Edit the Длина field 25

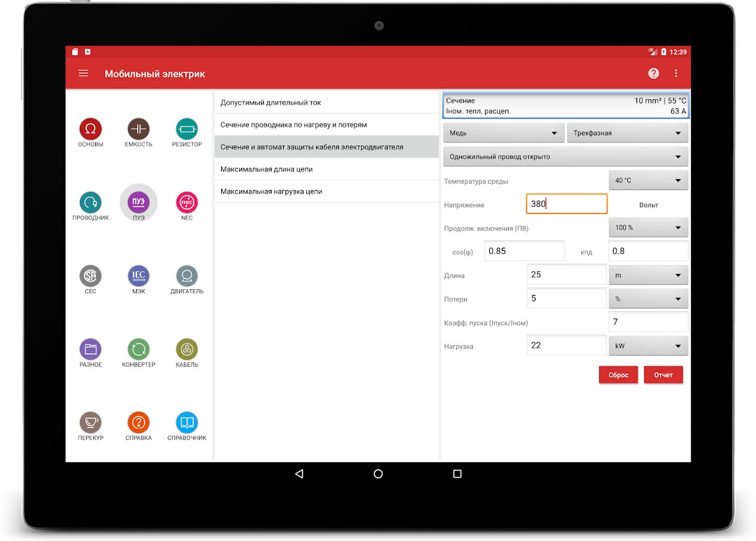coord(567,274)
